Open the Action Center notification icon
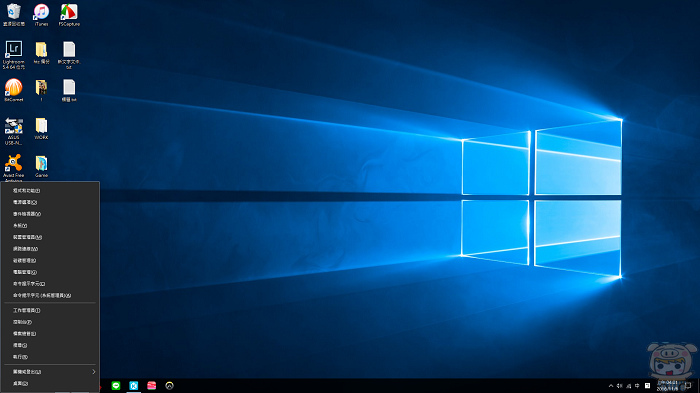Screen dimensions: 700x393 [688, 386]
